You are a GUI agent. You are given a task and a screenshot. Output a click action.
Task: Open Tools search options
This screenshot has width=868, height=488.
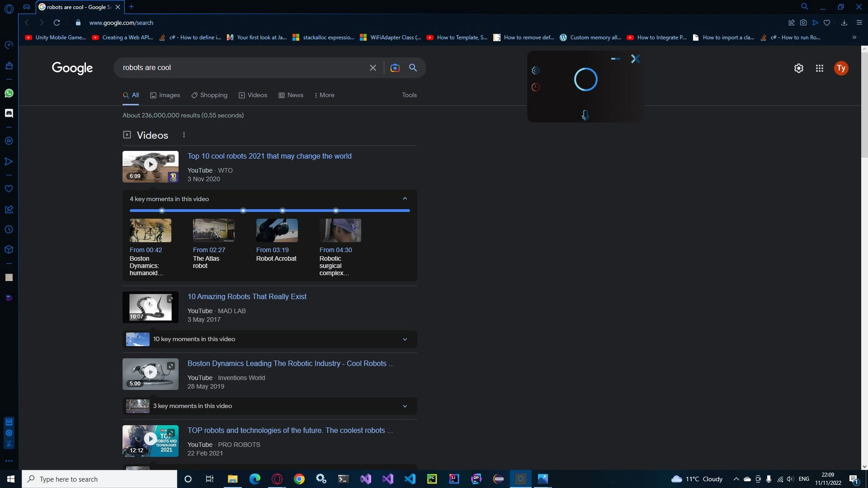click(x=409, y=95)
